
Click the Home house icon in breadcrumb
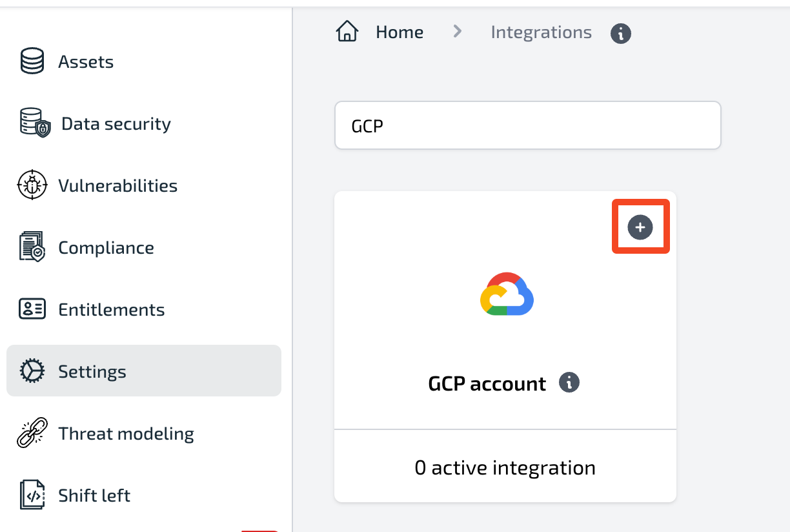tap(347, 31)
